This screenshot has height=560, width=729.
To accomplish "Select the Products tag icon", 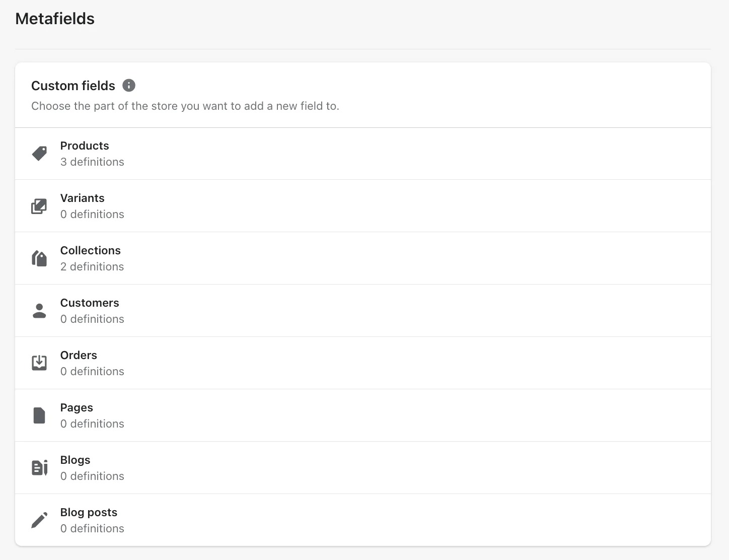I will pyautogui.click(x=39, y=154).
